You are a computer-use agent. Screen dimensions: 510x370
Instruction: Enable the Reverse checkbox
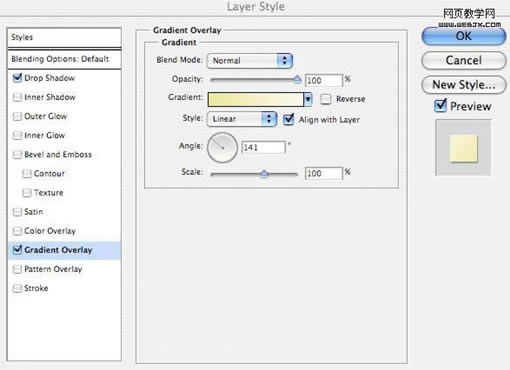click(x=326, y=99)
